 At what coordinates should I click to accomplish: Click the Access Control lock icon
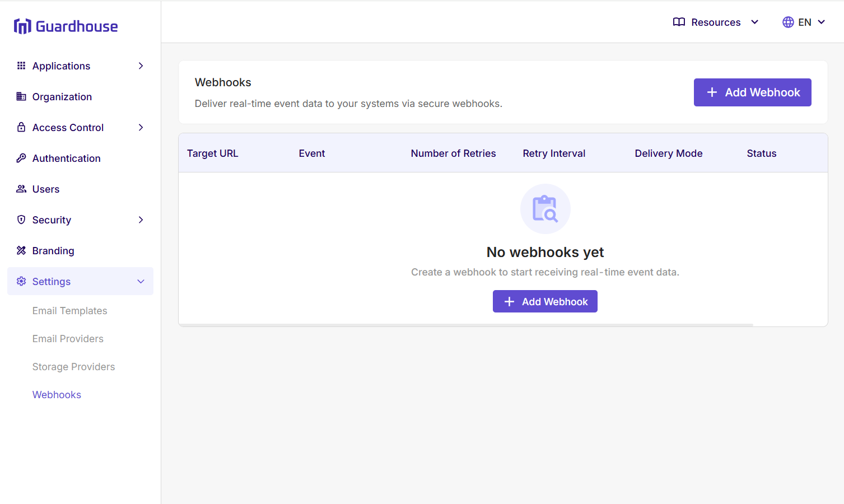[x=21, y=127]
